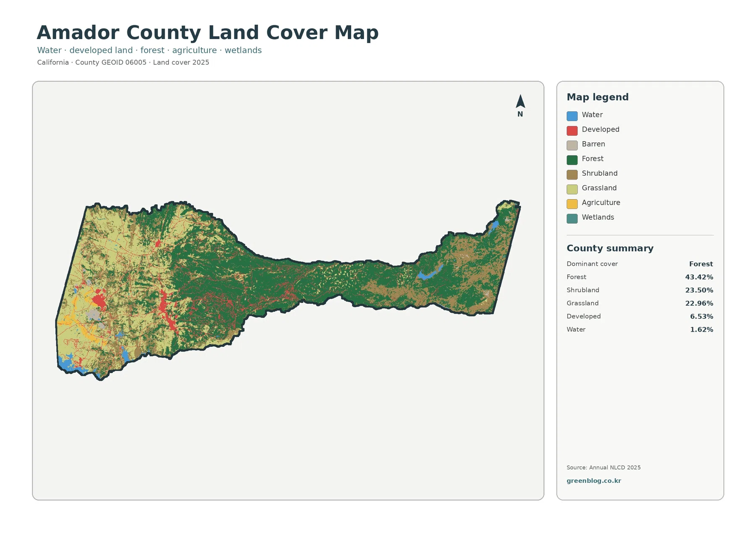Click the Map legend heading

point(598,97)
